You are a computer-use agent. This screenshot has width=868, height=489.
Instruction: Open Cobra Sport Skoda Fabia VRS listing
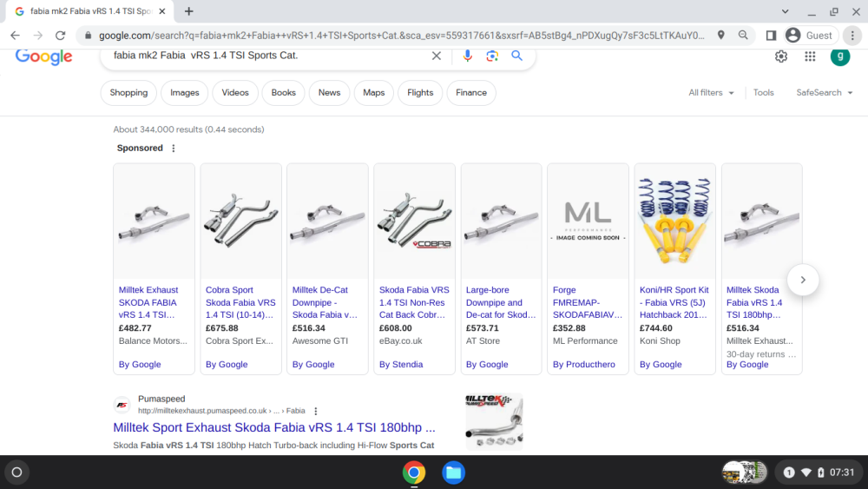pos(240,302)
